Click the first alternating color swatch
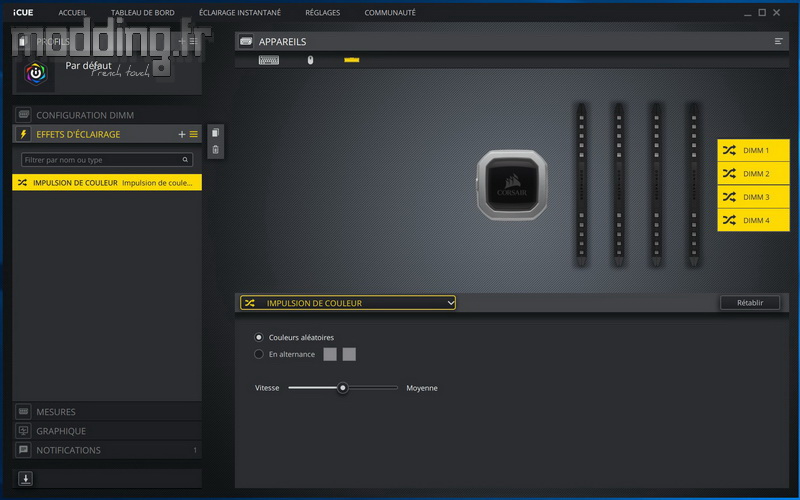The height and width of the screenshot is (500, 800). coord(330,354)
